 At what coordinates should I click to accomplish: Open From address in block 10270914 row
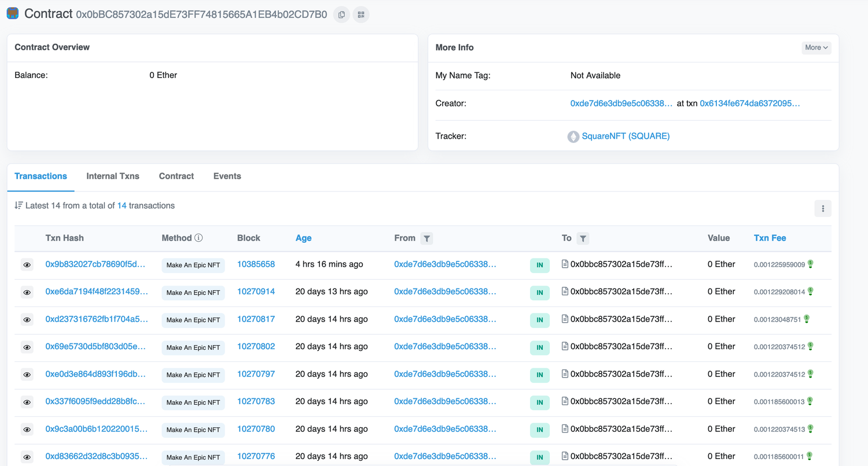(445, 291)
